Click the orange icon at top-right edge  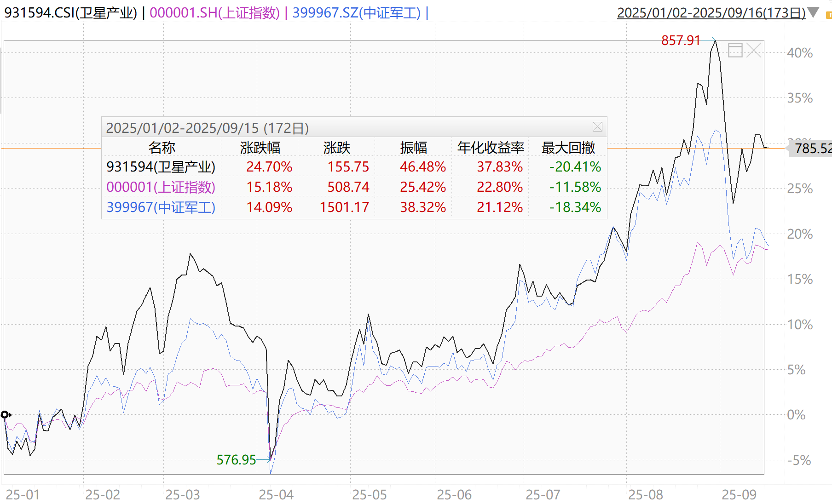click(x=829, y=16)
